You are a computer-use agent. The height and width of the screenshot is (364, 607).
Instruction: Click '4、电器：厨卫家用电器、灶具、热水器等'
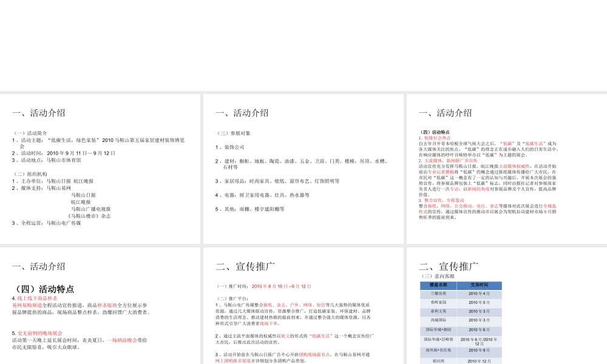pyautogui.click(x=262, y=195)
